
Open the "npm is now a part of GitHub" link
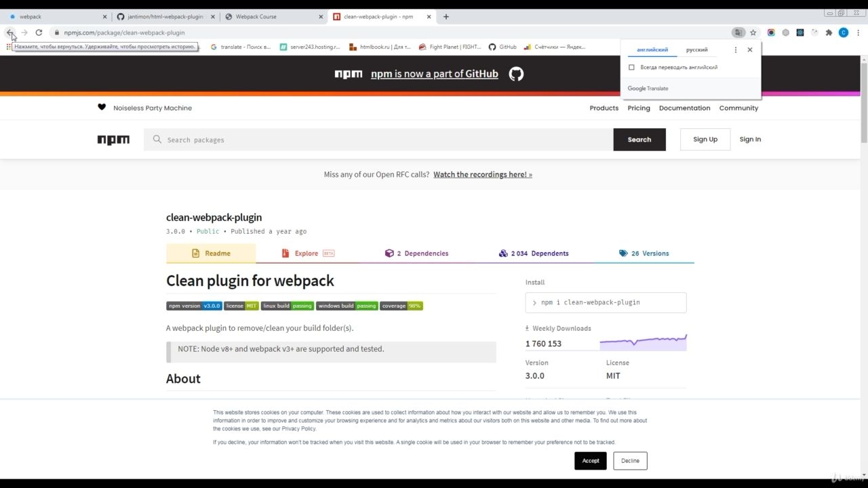tap(435, 74)
